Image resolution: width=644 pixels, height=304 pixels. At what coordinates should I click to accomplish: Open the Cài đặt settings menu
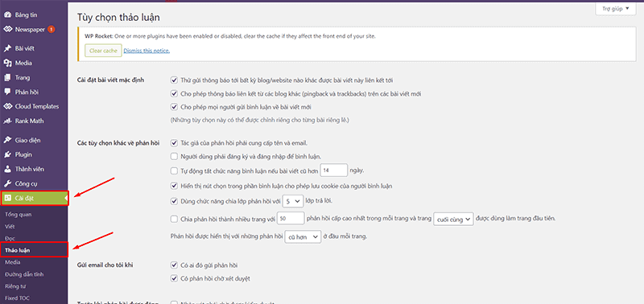pyautogui.click(x=34, y=199)
